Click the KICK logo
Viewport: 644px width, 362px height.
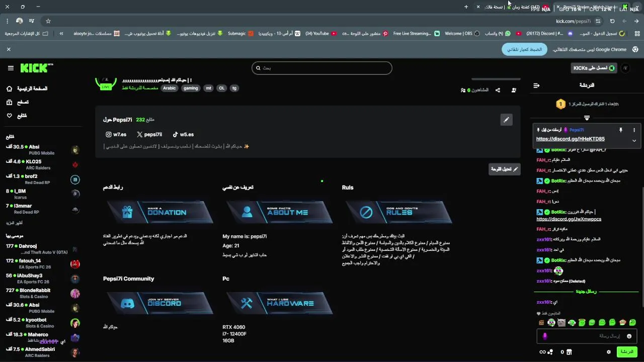[x=36, y=68]
